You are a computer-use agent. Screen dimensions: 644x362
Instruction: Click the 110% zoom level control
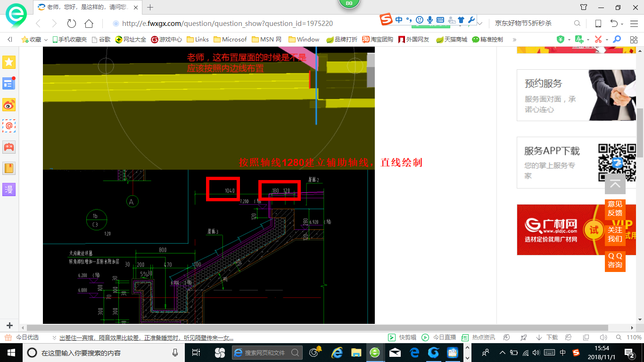tap(634, 337)
